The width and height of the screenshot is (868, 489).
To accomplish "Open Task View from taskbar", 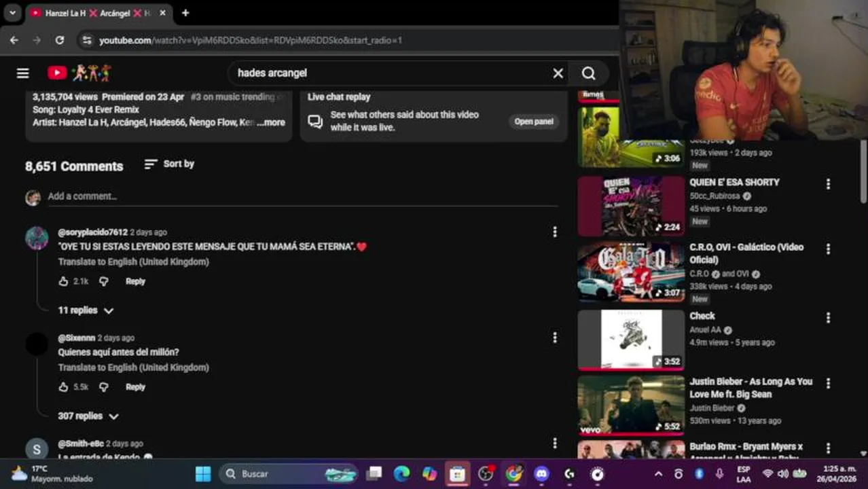I will pos(374,473).
